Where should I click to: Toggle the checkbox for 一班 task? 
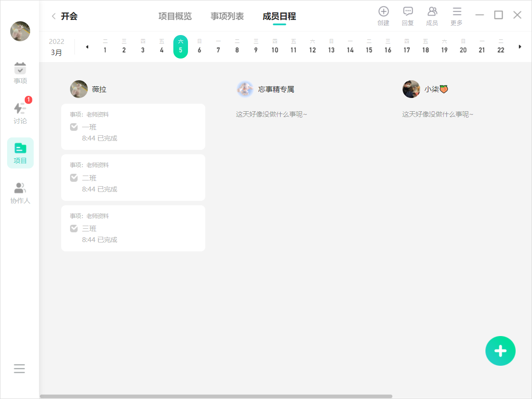pos(74,127)
